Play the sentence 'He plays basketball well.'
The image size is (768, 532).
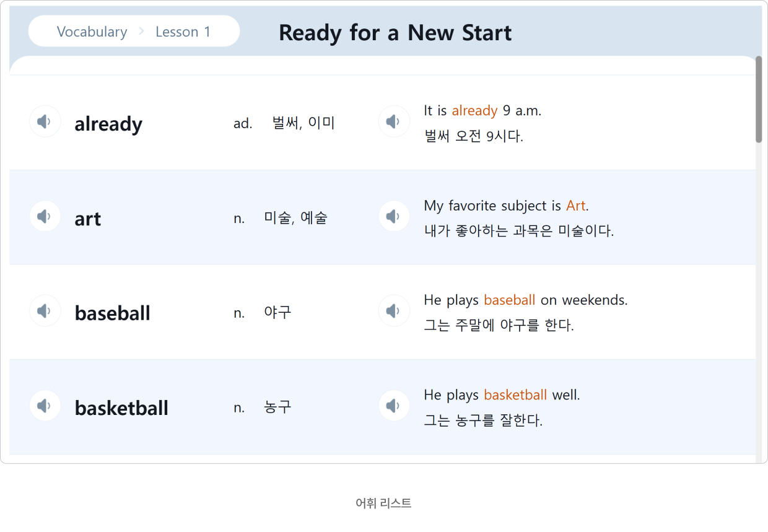(x=394, y=406)
